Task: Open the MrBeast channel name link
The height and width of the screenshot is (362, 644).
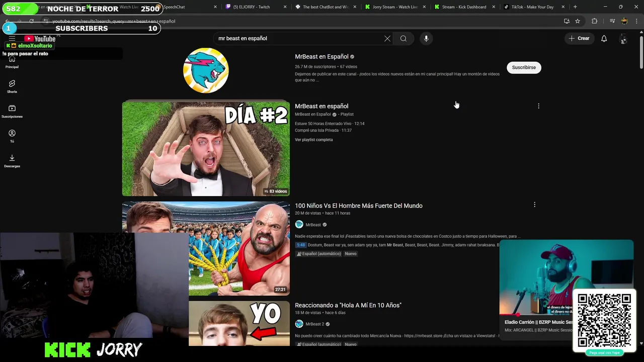Action: [313, 225]
